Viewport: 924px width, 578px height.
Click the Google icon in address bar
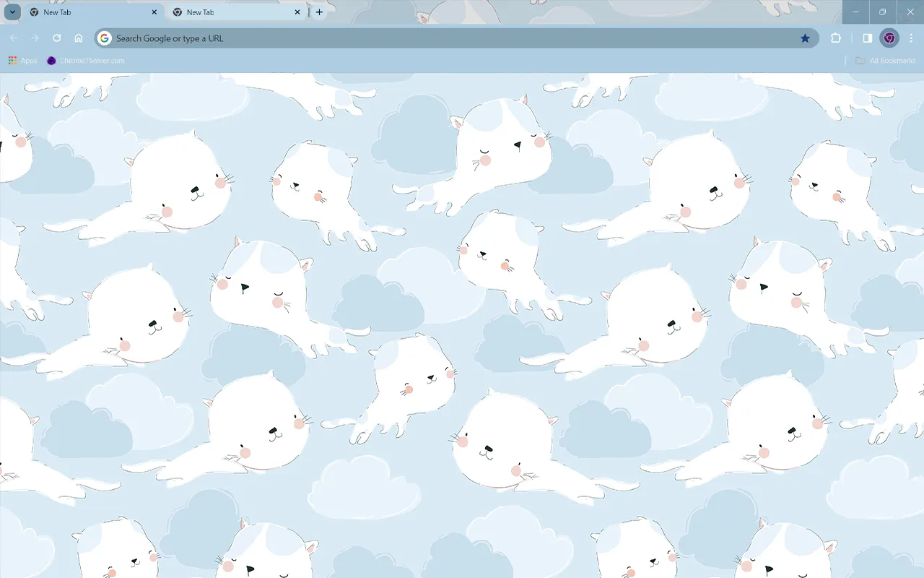(x=105, y=38)
